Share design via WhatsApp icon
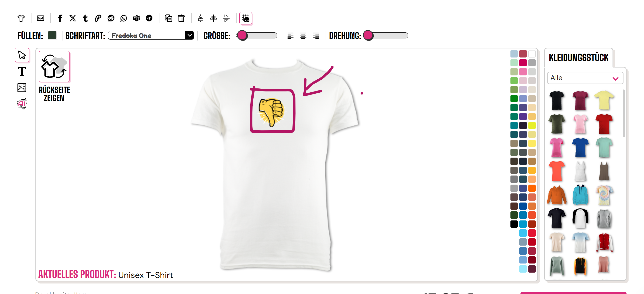Screen dimensions: 644x294 (x=124, y=18)
